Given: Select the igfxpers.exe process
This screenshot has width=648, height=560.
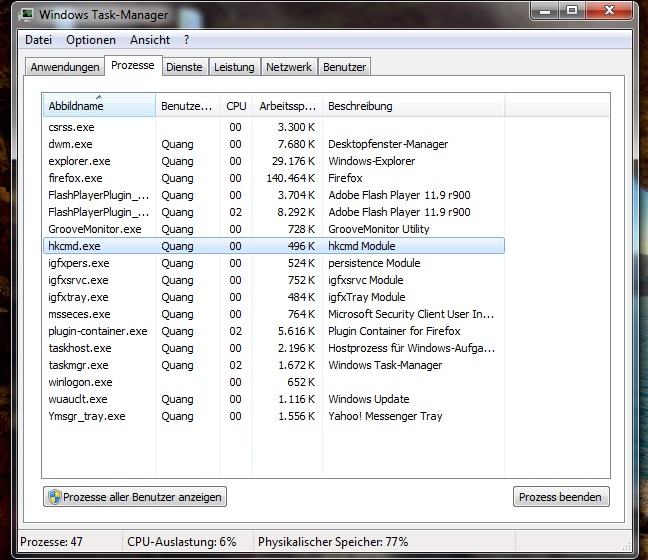Looking at the screenshot, I should (274, 263).
